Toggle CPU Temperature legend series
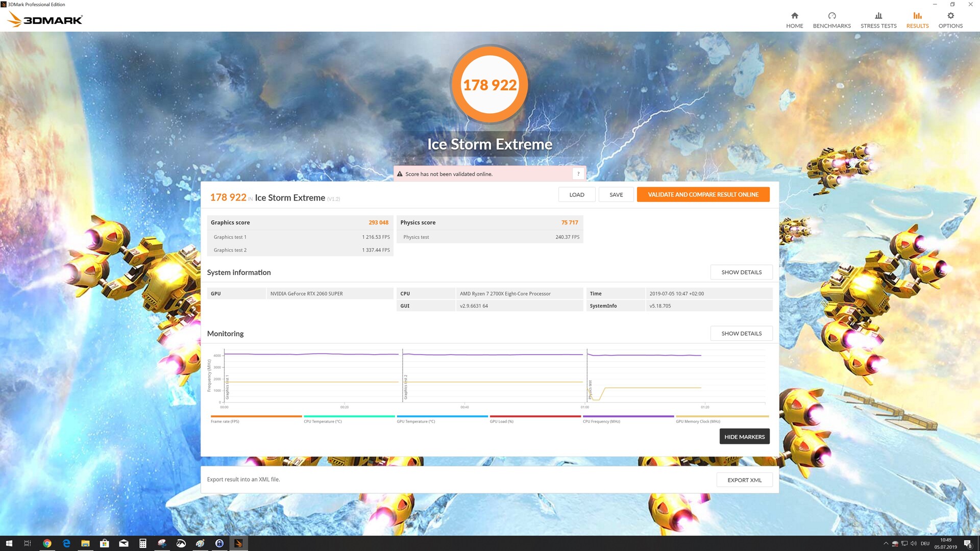980x551 pixels. tap(323, 421)
